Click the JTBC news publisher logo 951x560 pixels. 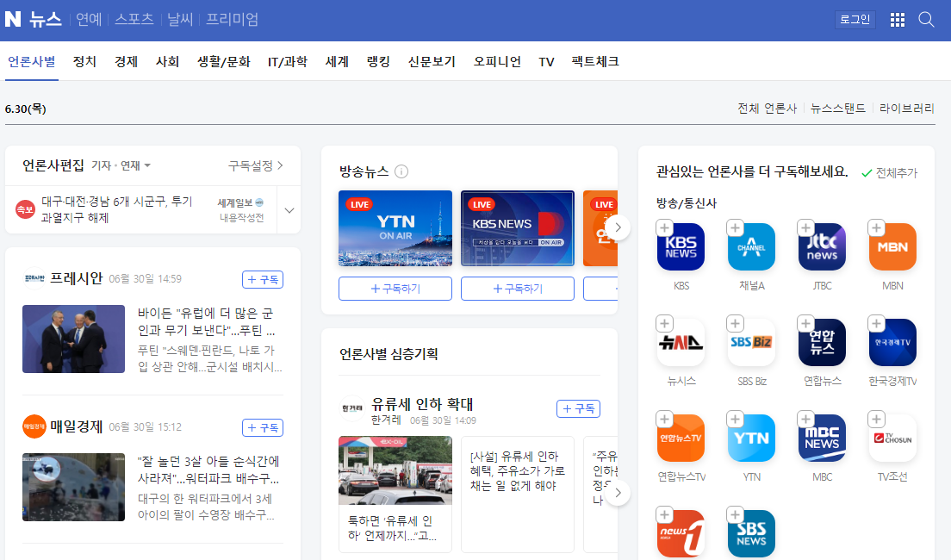click(822, 247)
